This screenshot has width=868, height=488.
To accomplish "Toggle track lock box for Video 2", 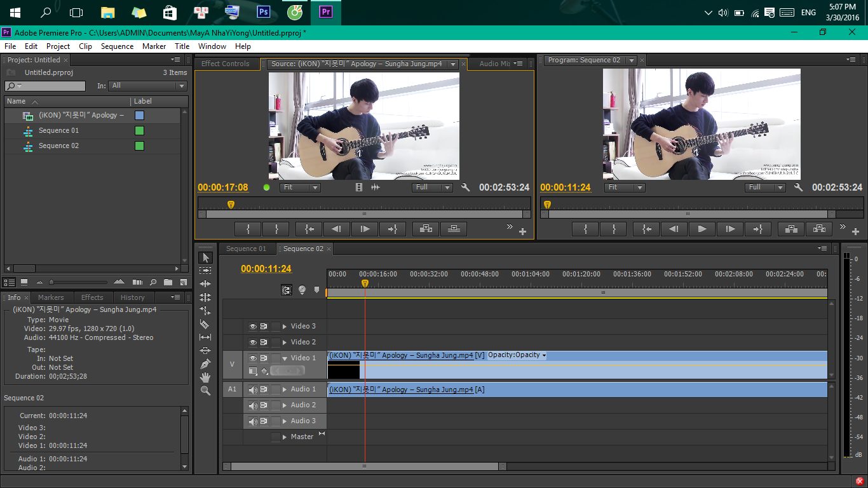I will 276,342.
